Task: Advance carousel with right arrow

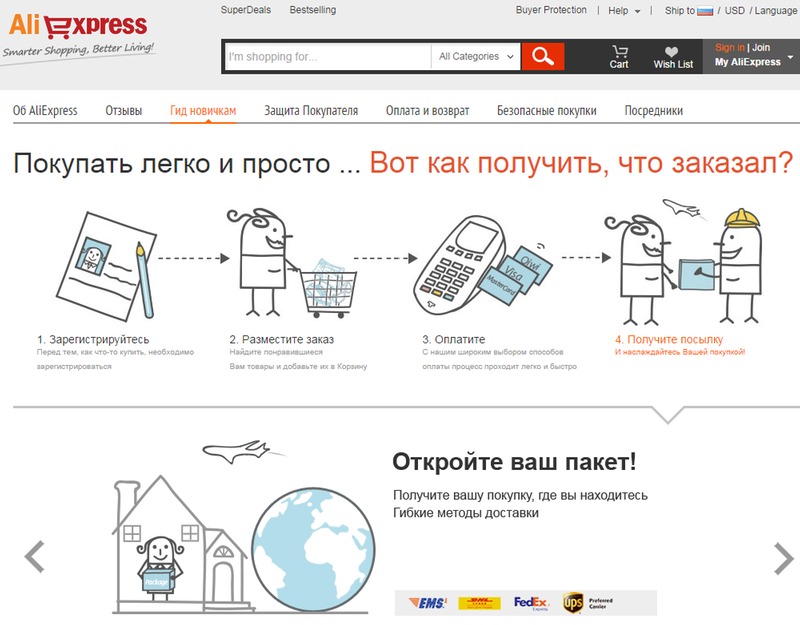Action: [783, 558]
